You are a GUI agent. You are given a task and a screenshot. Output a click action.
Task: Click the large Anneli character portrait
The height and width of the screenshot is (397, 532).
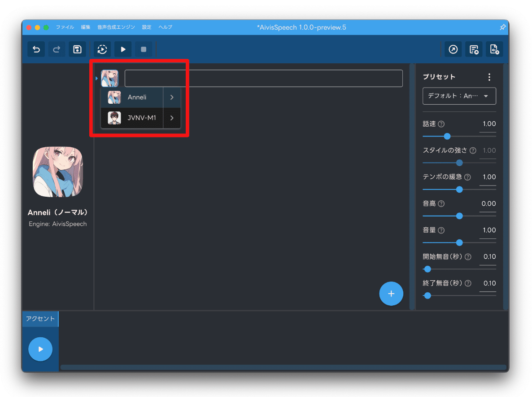coord(58,172)
